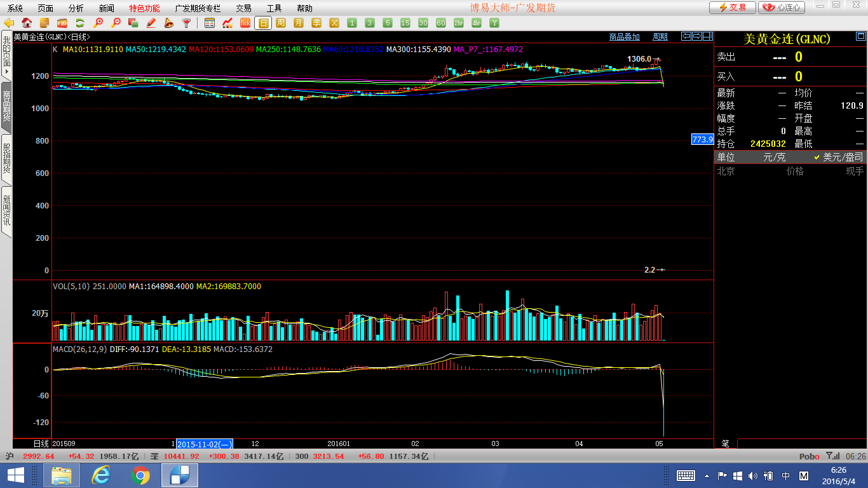Click the 交易 trade button
The height and width of the screenshot is (488, 868).
(x=732, y=8)
